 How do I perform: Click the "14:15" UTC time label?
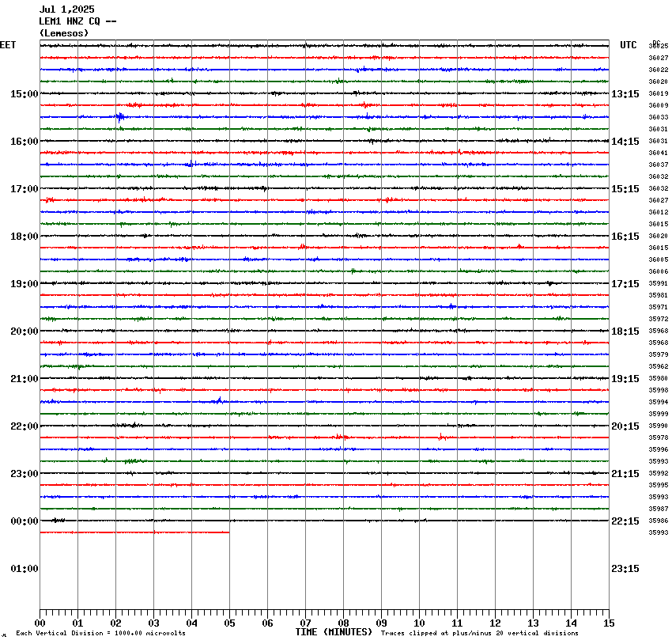click(625, 142)
